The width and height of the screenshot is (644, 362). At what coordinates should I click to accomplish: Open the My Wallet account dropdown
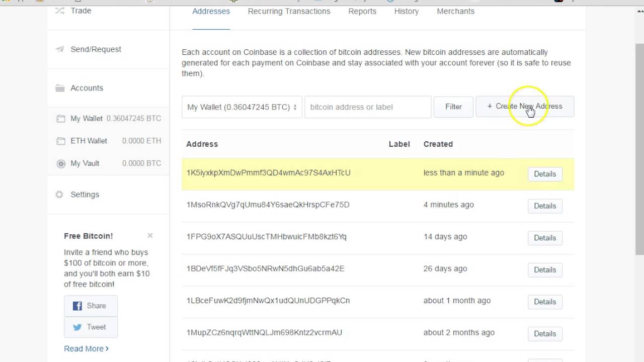(x=242, y=107)
